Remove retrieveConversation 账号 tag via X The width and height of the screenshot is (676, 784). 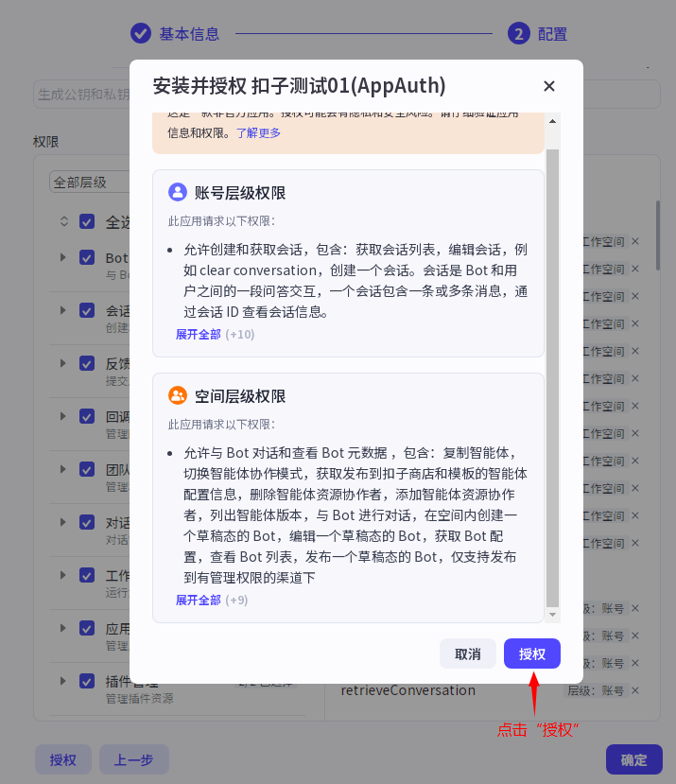pyautogui.click(x=635, y=690)
